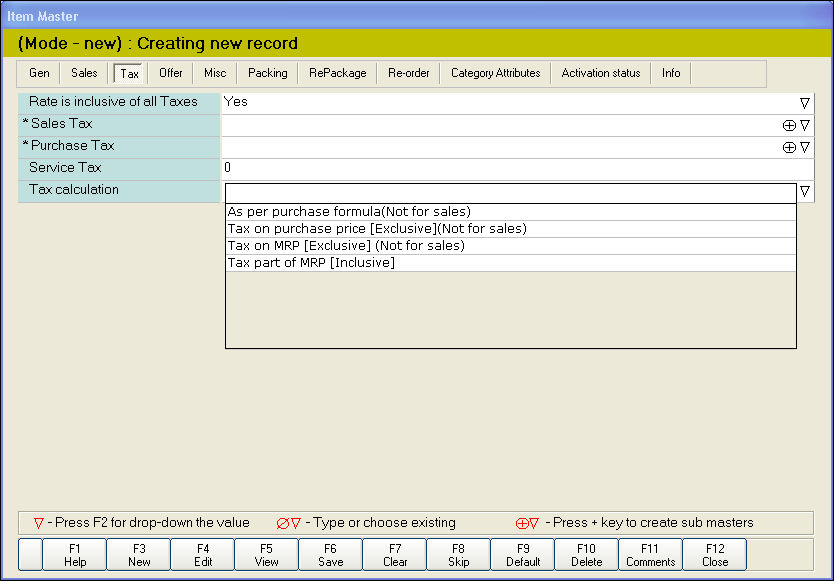The image size is (834, 581).
Task: Click the F12 Close button
Action: point(715,555)
